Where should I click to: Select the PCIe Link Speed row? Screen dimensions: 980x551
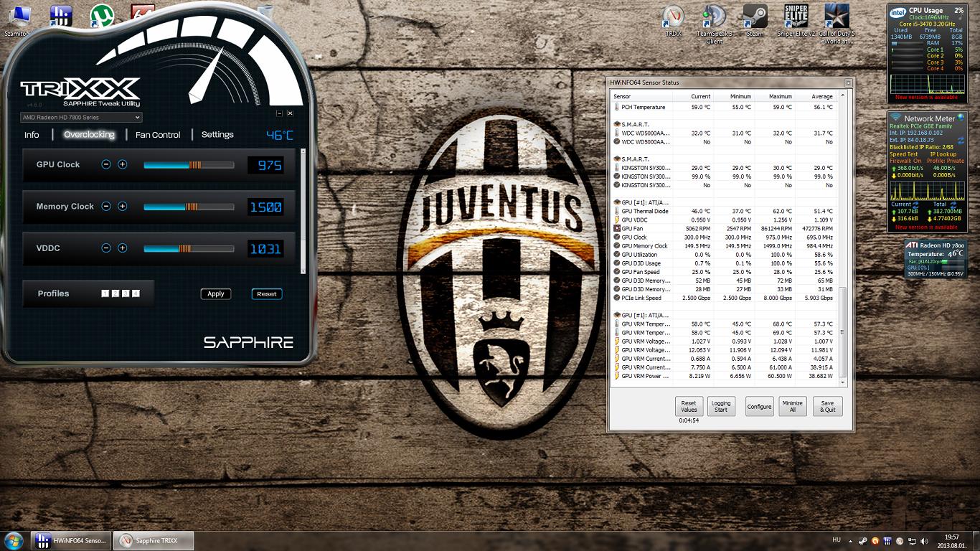point(724,298)
